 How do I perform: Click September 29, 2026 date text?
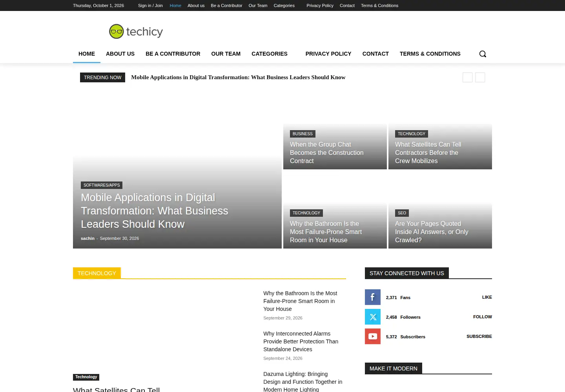click(283, 318)
